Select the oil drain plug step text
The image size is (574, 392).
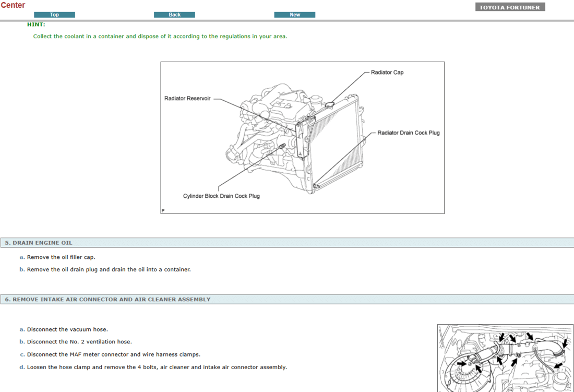click(109, 270)
